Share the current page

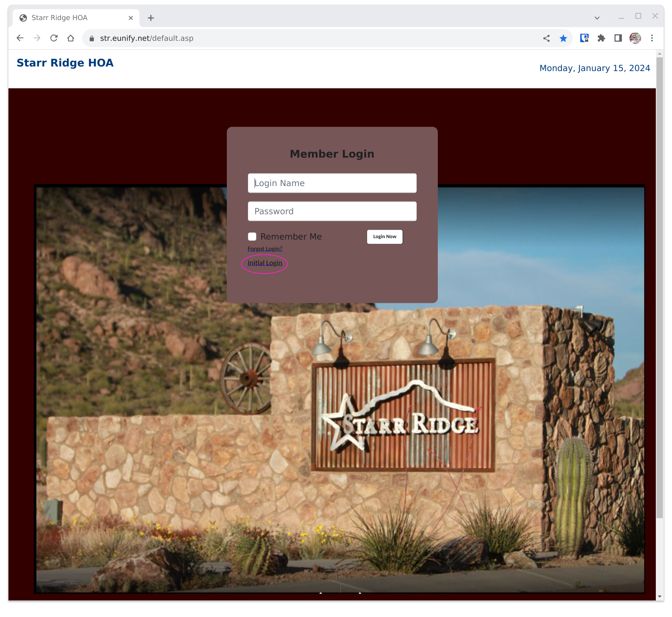tap(546, 38)
